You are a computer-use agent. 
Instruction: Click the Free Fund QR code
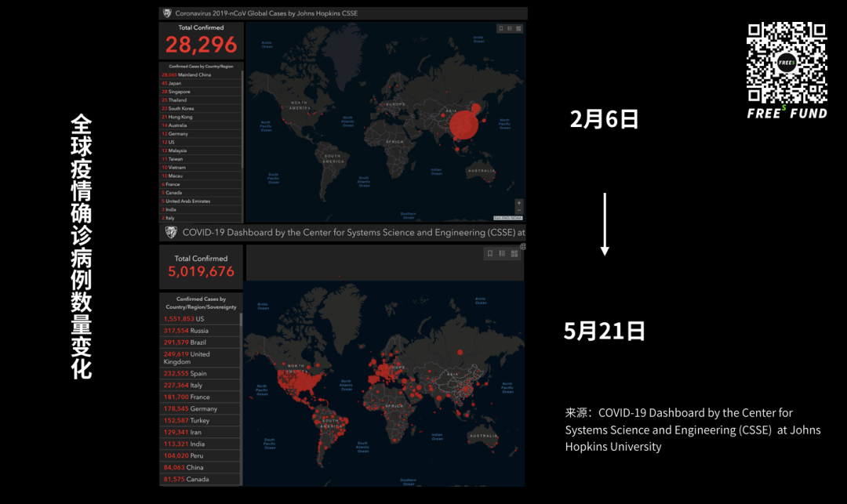click(x=786, y=63)
